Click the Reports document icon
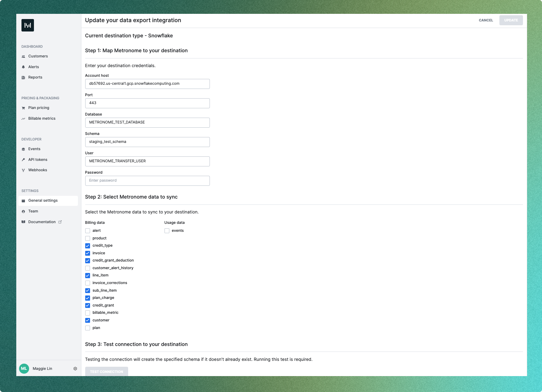This screenshot has height=392, width=542. pyautogui.click(x=23, y=78)
